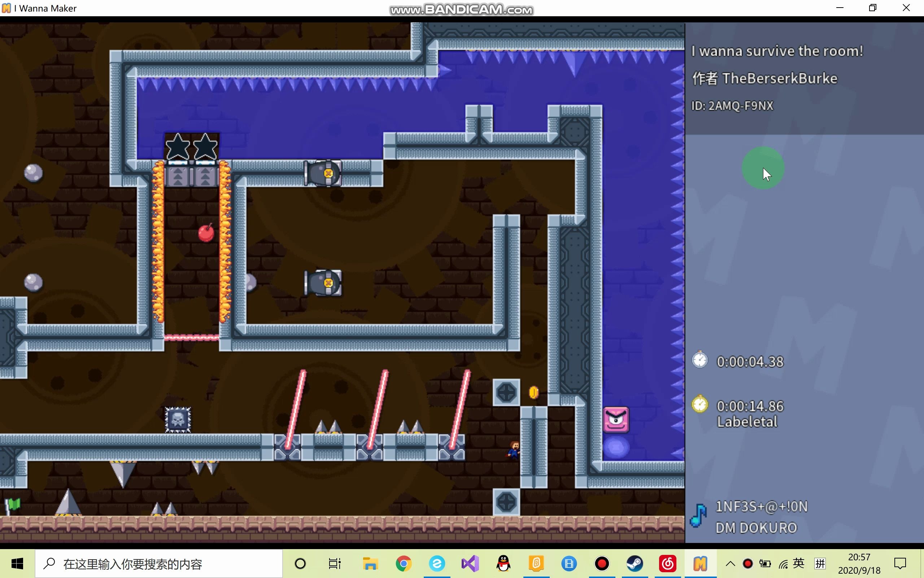The height and width of the screenshot is (578, 924).
Task: Click the lower gray bubble ball at left
Action: click(x=34, y=282)
